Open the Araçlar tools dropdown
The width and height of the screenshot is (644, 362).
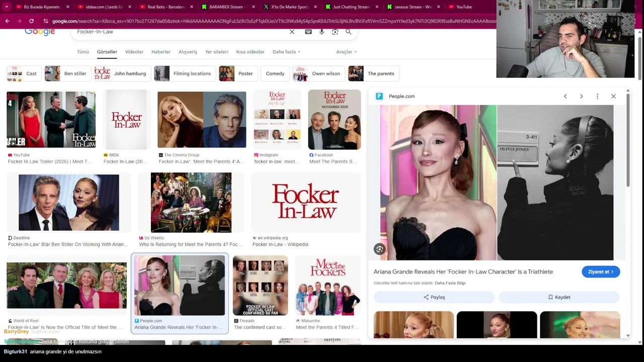coord(346,52)
